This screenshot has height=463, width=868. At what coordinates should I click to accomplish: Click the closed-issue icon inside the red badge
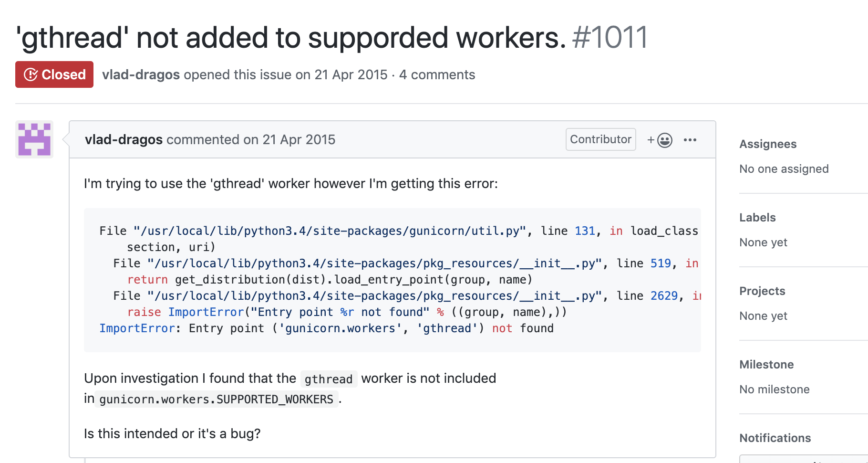click(31, 74)
